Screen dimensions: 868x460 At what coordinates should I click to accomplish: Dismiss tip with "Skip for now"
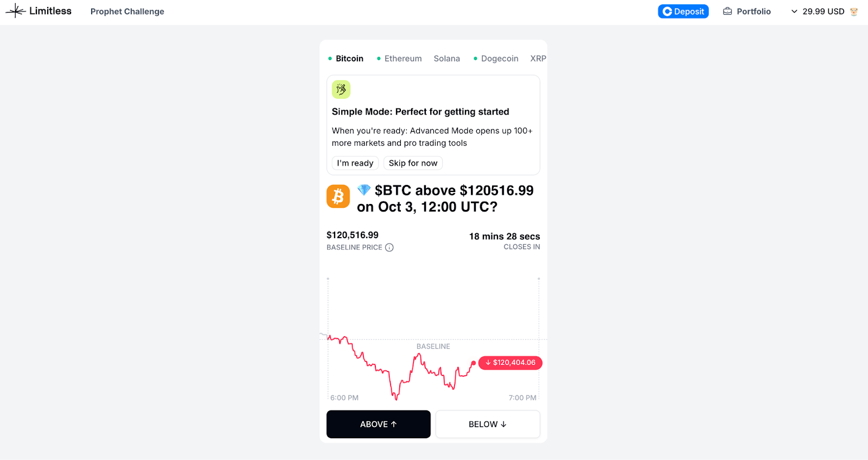coord(413,163)
